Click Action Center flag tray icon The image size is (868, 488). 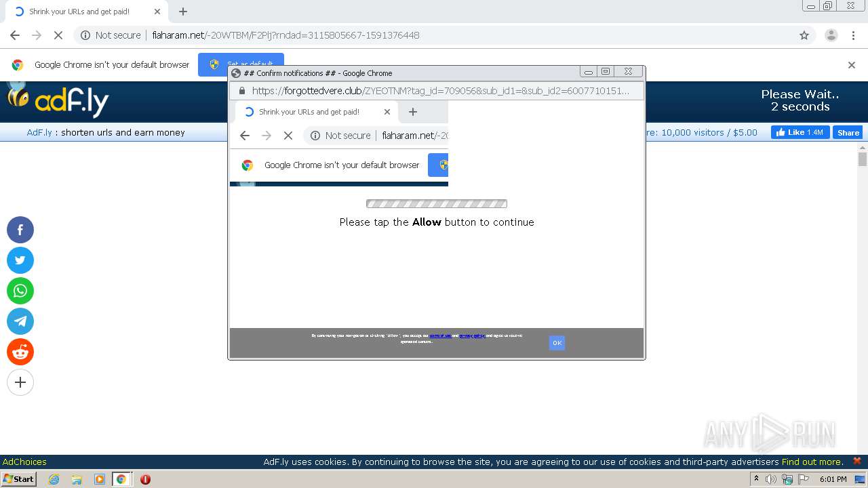point(804,479)
